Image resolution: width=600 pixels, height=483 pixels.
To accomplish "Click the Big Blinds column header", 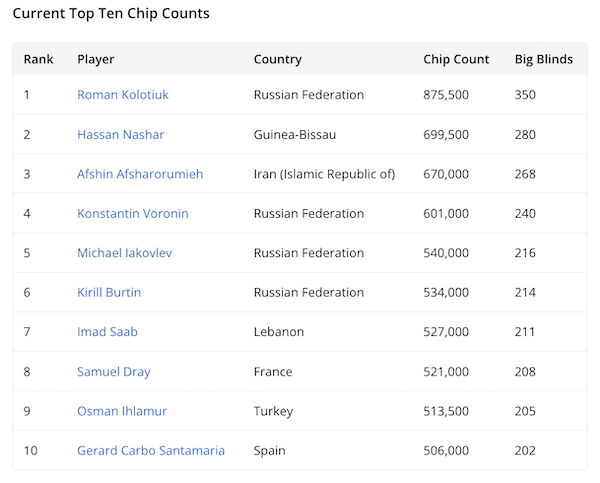I will (x=543, y=59).
